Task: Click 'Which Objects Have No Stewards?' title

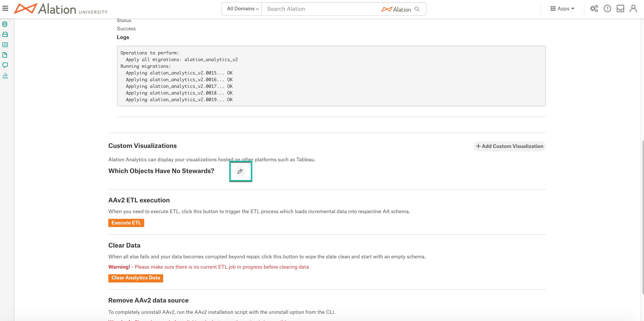Action: [x=161, y=171]
